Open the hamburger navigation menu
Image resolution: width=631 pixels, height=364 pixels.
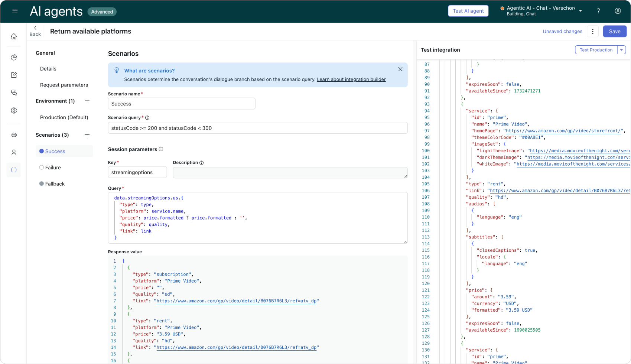tap(15, 11)
